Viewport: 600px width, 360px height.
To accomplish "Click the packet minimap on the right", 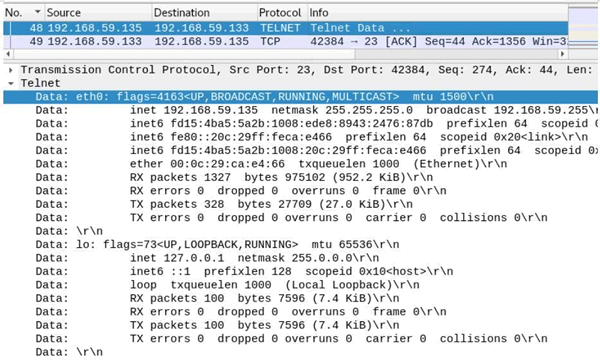I will (x=584, y=27).
